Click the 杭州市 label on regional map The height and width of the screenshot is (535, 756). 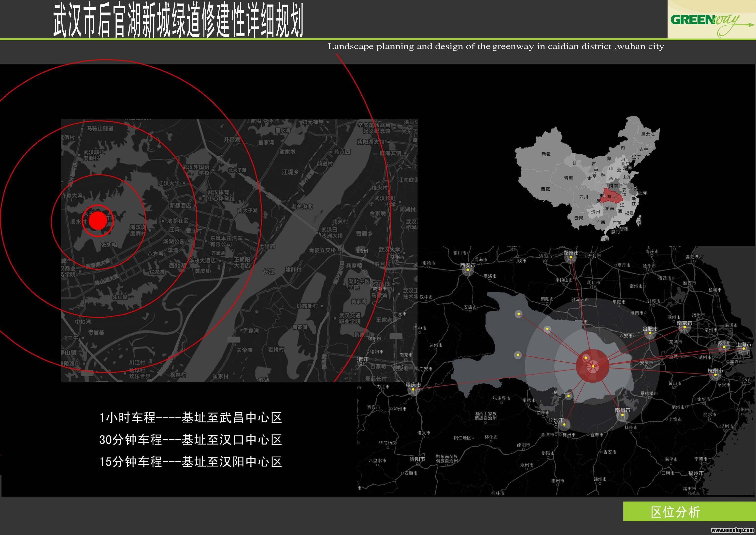(x=715, y=371)
